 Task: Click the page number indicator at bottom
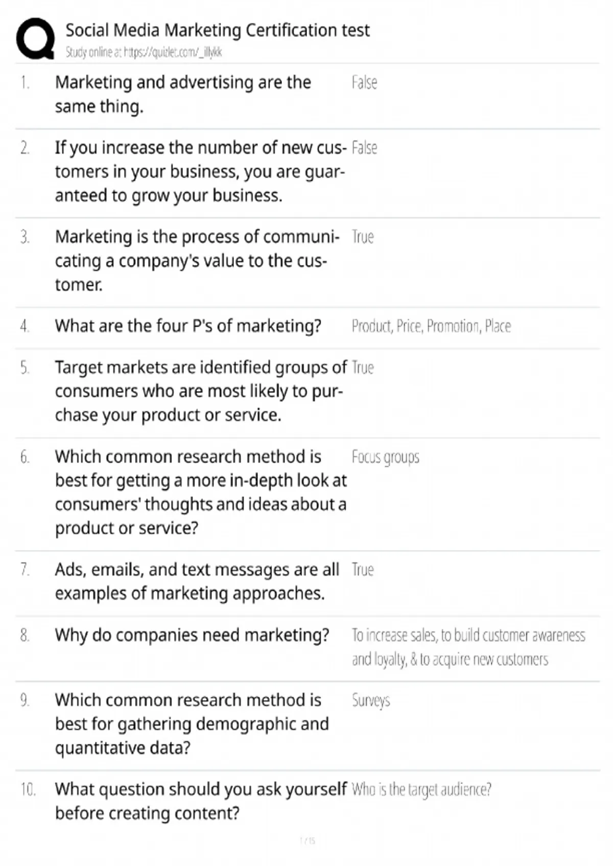click(308, 840)
